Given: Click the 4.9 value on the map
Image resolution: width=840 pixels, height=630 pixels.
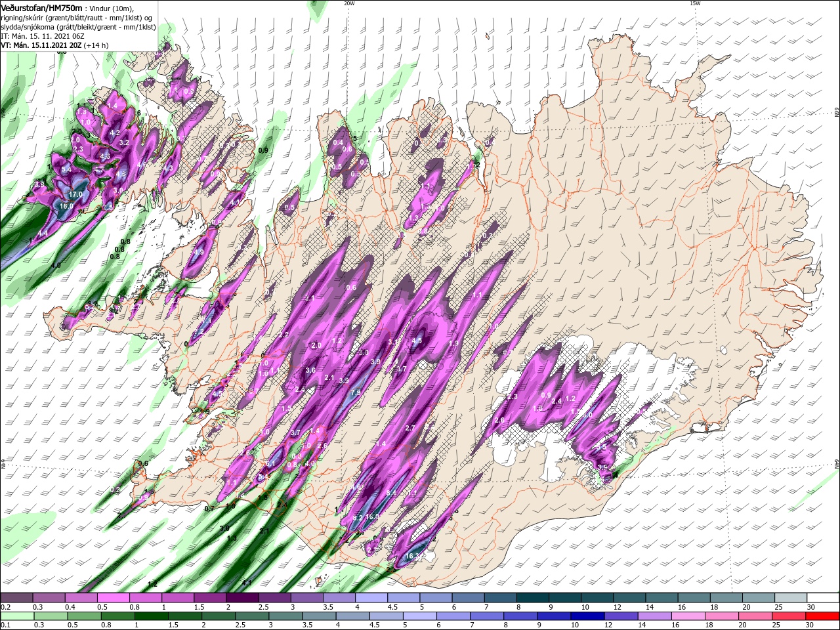Looking at the screenshot, I should tap(199, 251).
